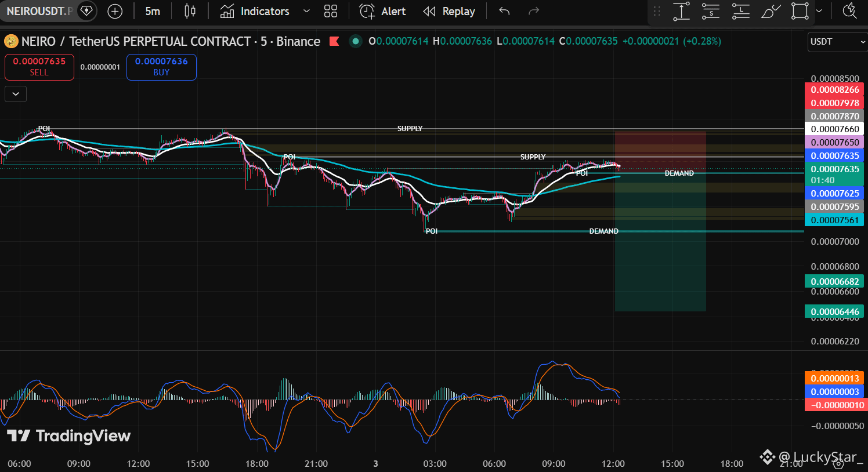Select the Rectangle drawing tool
The height and width of the screenshot is (472, 868).
click(x=800, y=11)
